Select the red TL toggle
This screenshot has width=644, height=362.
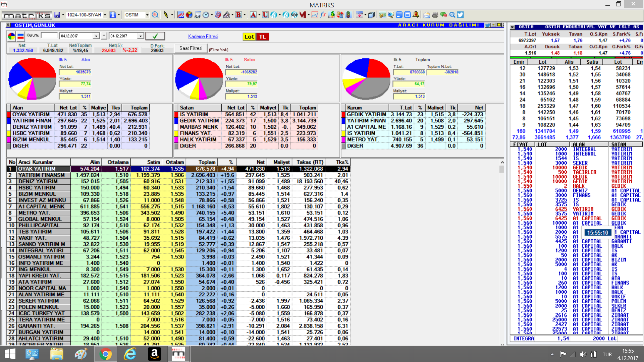tap(263, 37)
